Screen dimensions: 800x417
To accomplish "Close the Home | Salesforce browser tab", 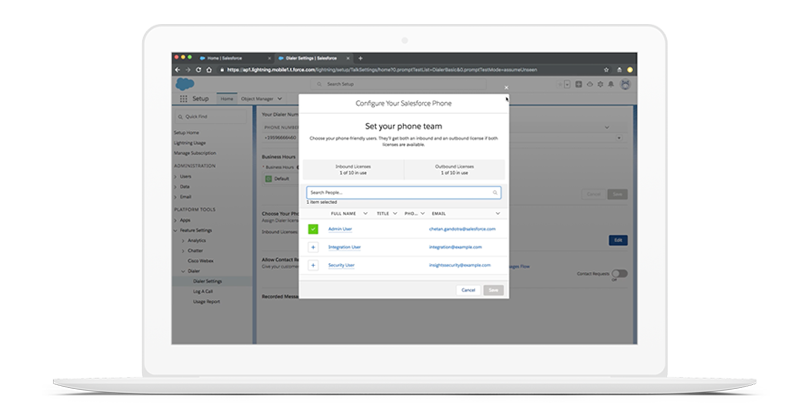I will coord(269,58).
